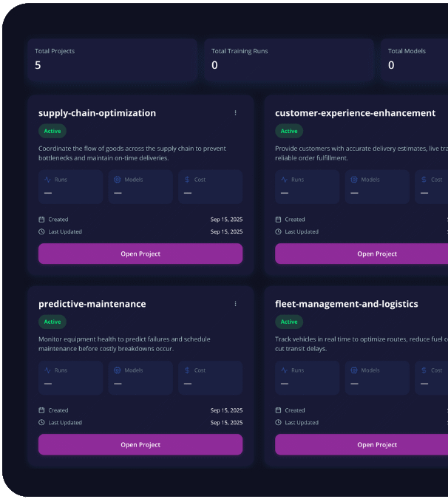Click the fleet-management-and-logistics project title

click(346, 304)
